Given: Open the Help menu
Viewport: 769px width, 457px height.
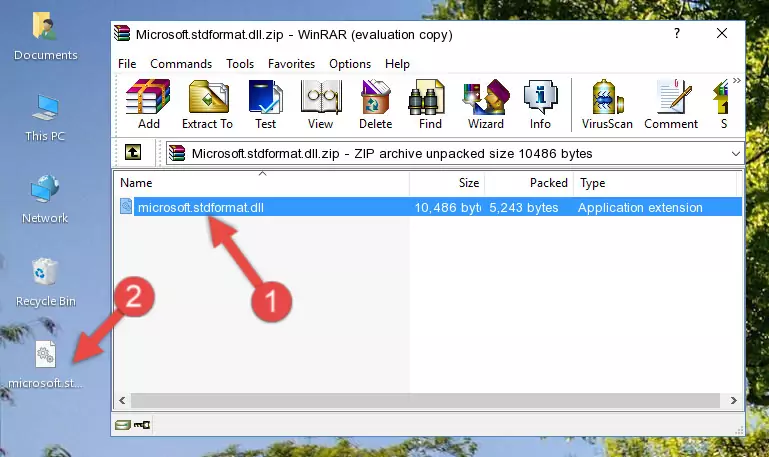Looking at the screenshot, I should click(x=397, y=64).
